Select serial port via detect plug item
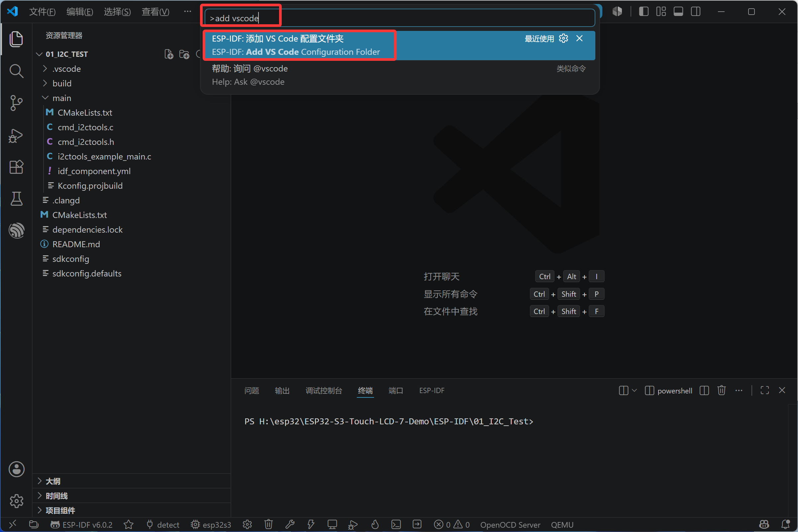The height and width of the screenshot is (532, 798). click(163, 525)
